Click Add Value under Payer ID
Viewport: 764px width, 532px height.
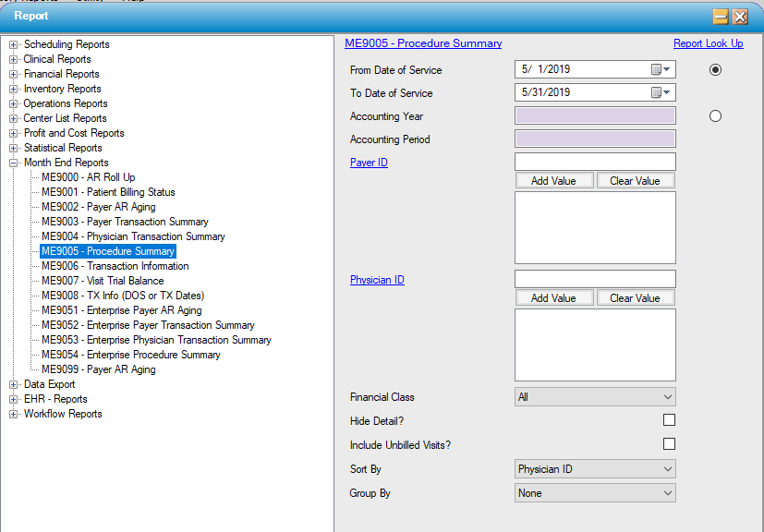553,181
